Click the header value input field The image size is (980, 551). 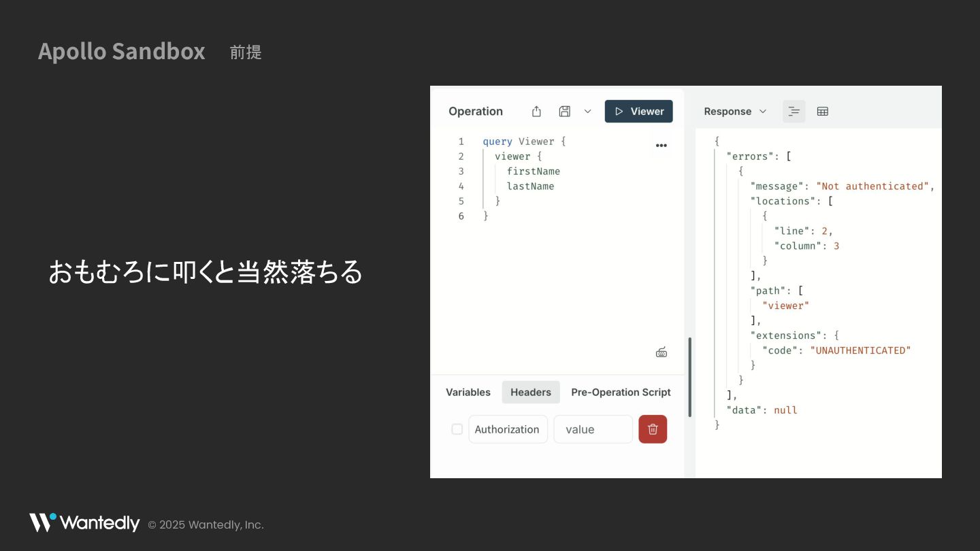593,429
